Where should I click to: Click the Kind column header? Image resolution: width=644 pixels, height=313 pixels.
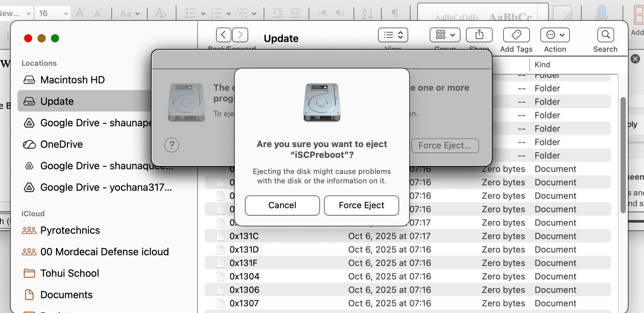(542, 64)
